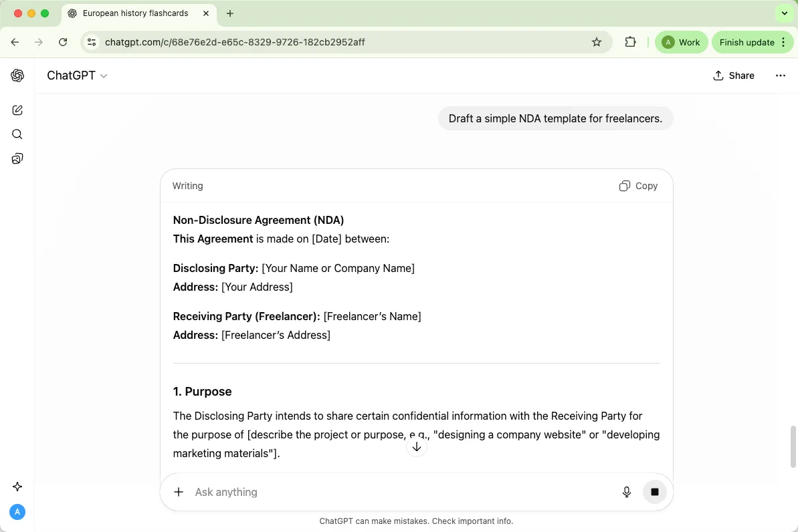This screenshot has width=798, height=532.
Task: Copy the NDA writing block
Action: click(638, 186)
